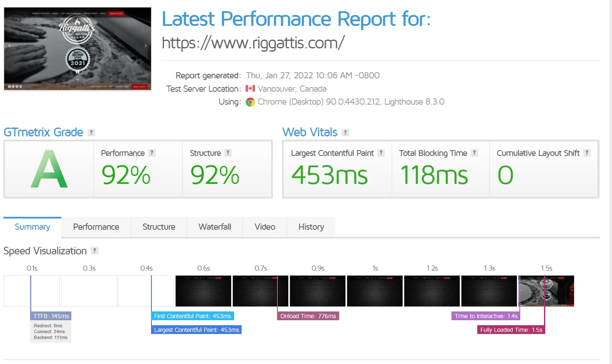Click the Speed Visualization help icon

[x=95, y=251]
